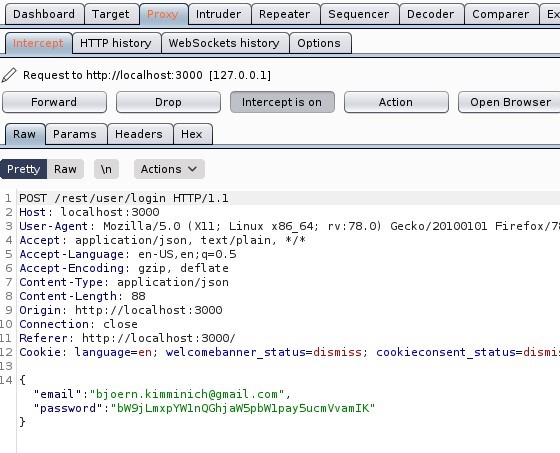Open the Proxy Options sub-tab
The height and width of the screenshot is (453, 560).
pyautogui.click(x=320, y=43)
